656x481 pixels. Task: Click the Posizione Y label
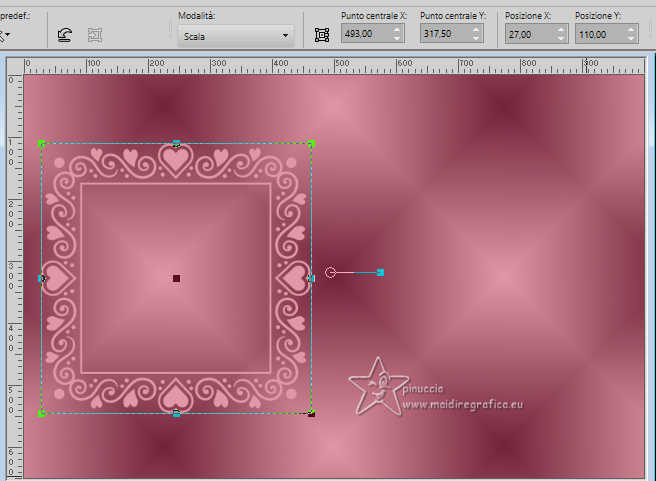click(598, 16)
